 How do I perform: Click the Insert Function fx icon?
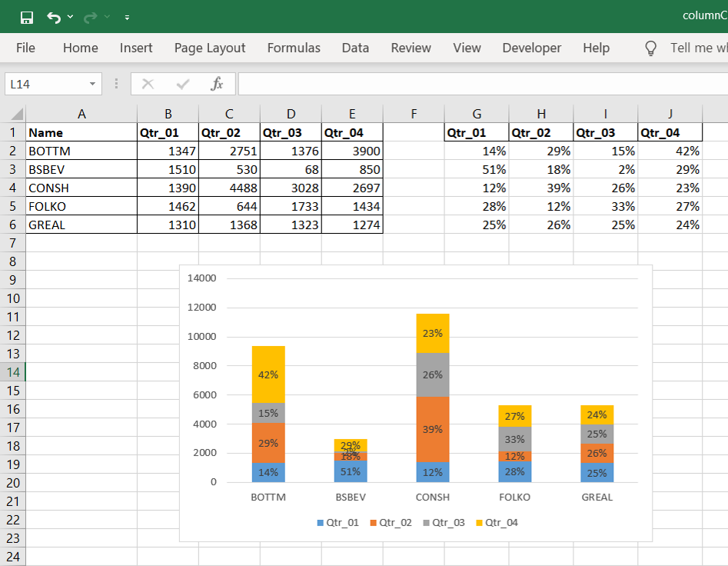click(217, 84)
